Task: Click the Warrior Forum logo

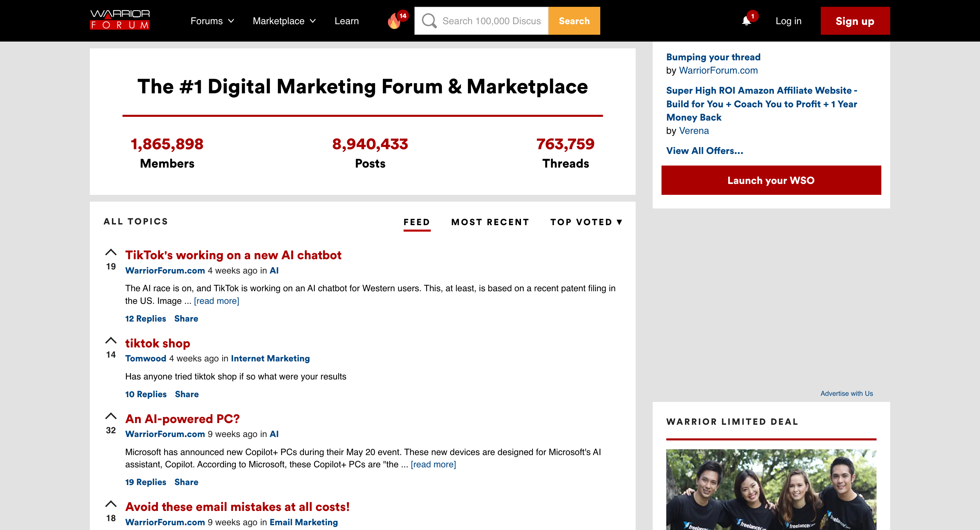Action: [119, 20]
